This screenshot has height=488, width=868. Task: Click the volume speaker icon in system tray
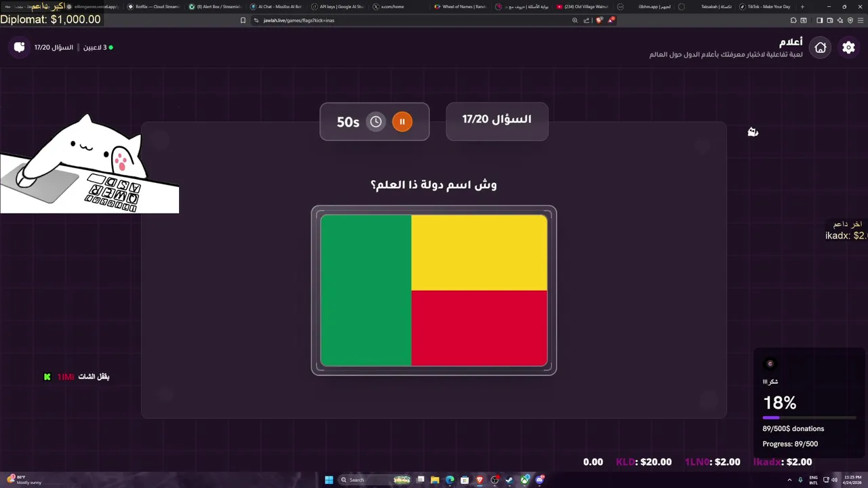pyautogui.click(x=835, y=480)
